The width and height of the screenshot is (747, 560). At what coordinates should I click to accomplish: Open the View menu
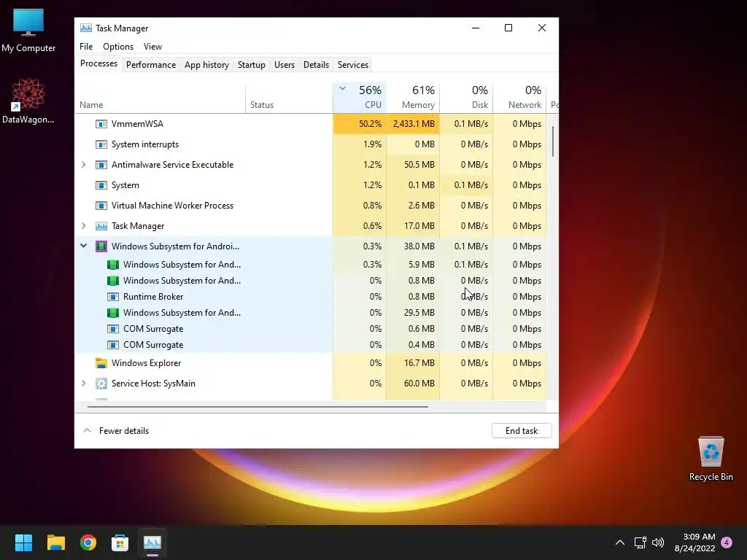(x=153, y=47)
